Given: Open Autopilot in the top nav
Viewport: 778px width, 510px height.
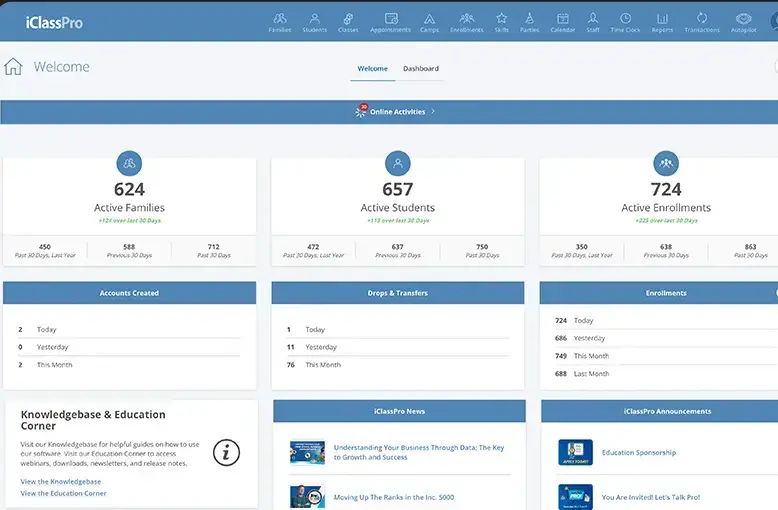Looking at the screenshot, I should pos(743,23).
